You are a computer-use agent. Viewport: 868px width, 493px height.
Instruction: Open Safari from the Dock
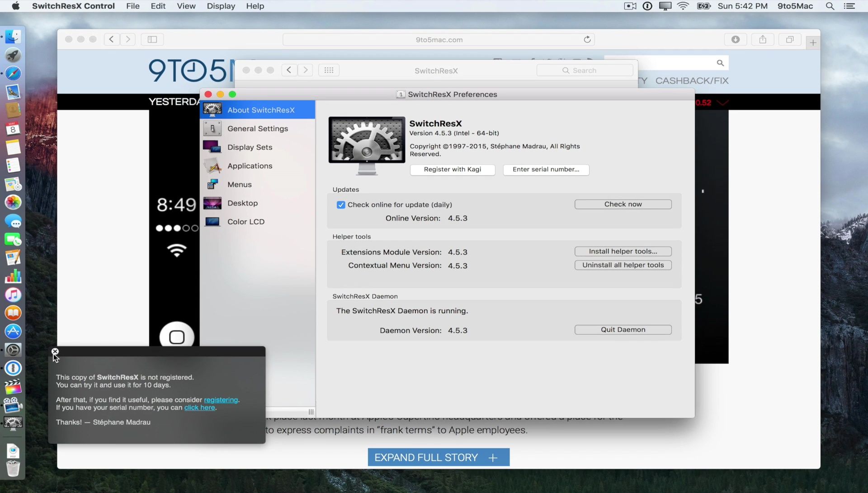tap(13, 73)
